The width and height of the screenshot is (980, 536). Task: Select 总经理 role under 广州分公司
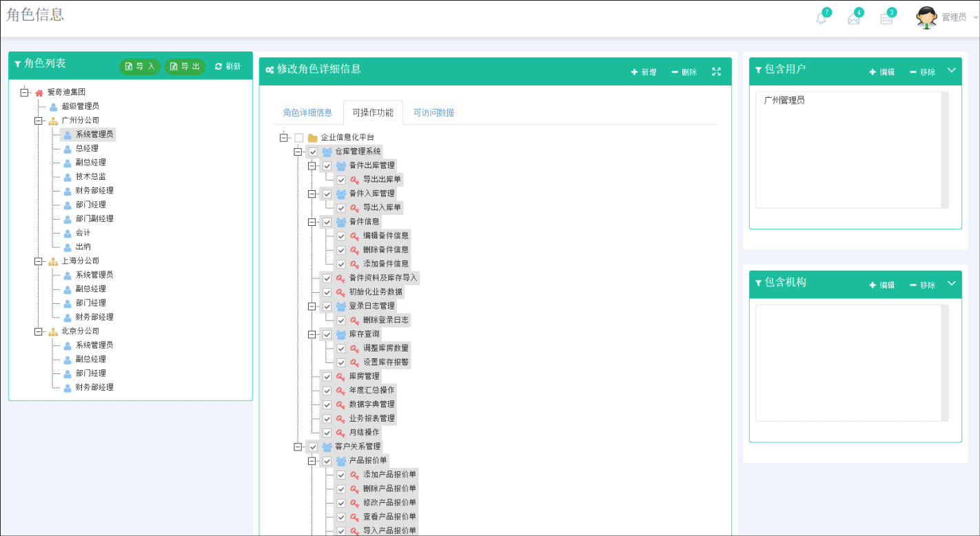pos(87,149)
